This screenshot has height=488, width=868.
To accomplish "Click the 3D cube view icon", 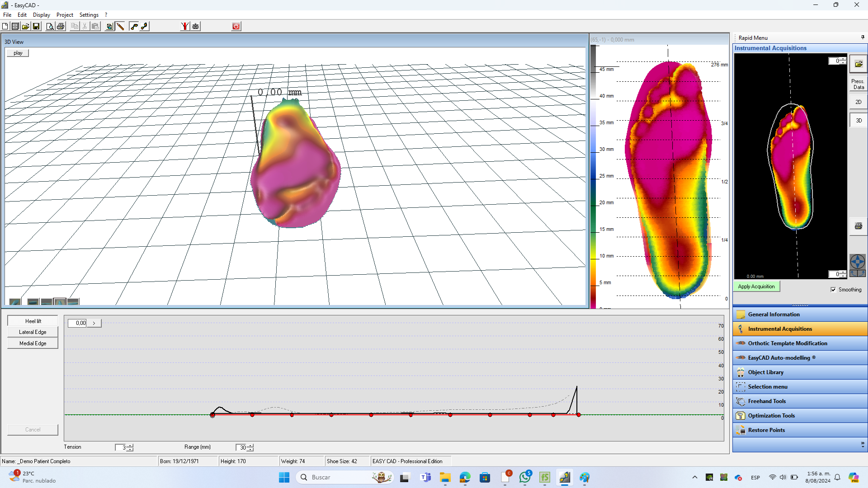I will [109, 26].
